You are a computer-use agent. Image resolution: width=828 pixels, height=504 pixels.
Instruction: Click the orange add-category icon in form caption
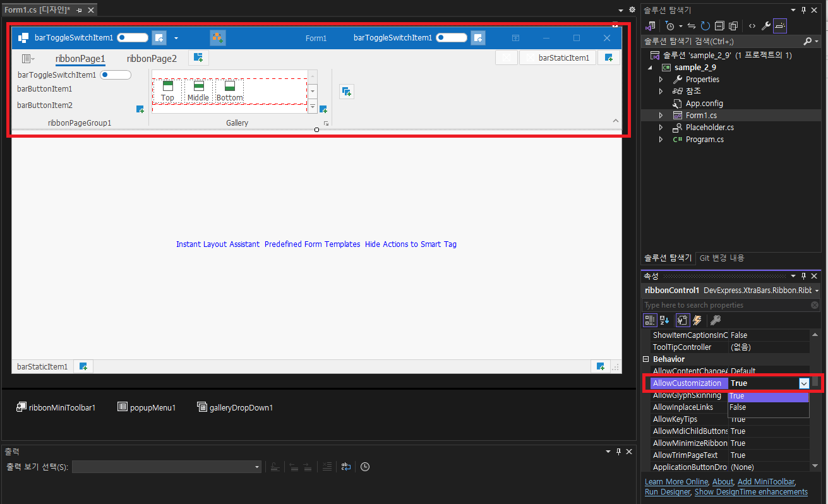click(218, 38)
